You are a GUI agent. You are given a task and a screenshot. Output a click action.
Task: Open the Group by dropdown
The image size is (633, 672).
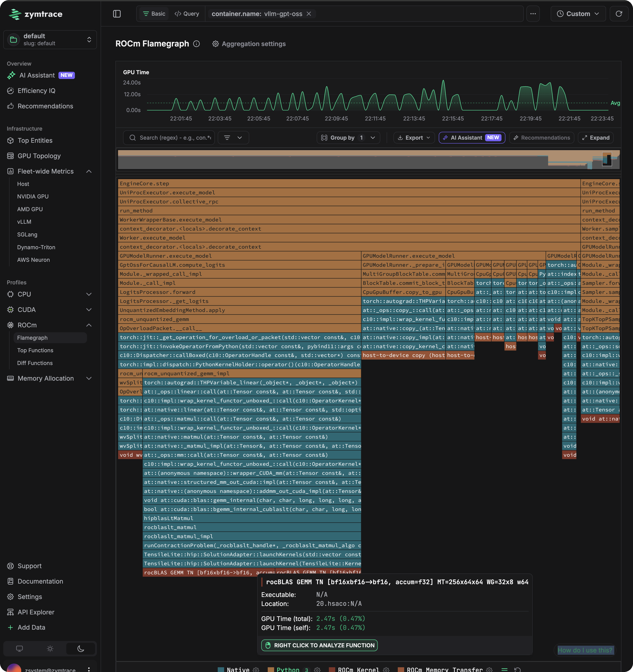coord(348,138)
